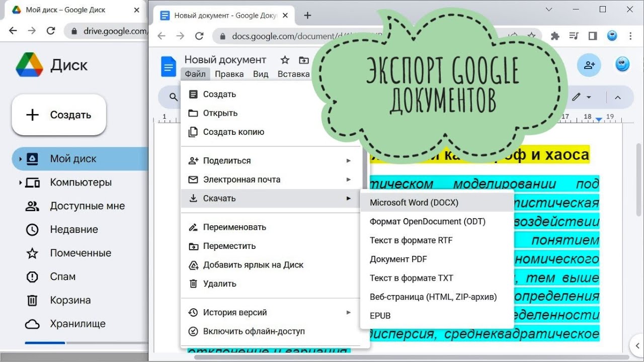Close the Мой диск – Google Диск tab
Image resolution: width=644 pixels, height=362 pixels.
coord(136,10)
